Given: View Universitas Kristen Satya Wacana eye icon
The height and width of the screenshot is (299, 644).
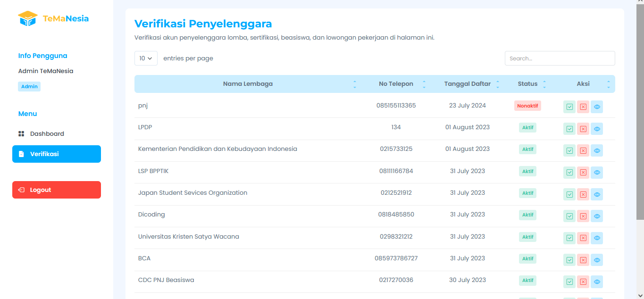Looking at the screenshot, I should (x=597, y=238).
